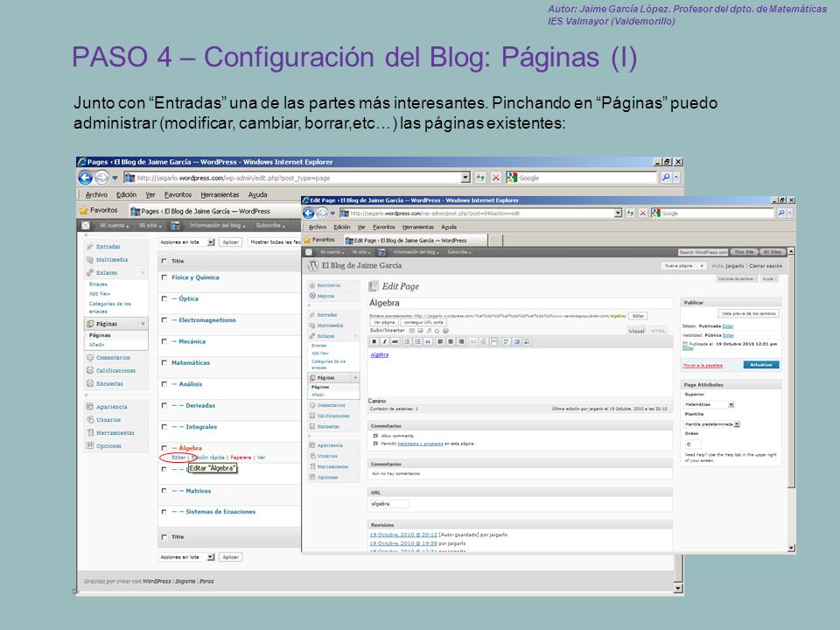
Task: Click Search WordPress.com field
Action: click(703, 252)
